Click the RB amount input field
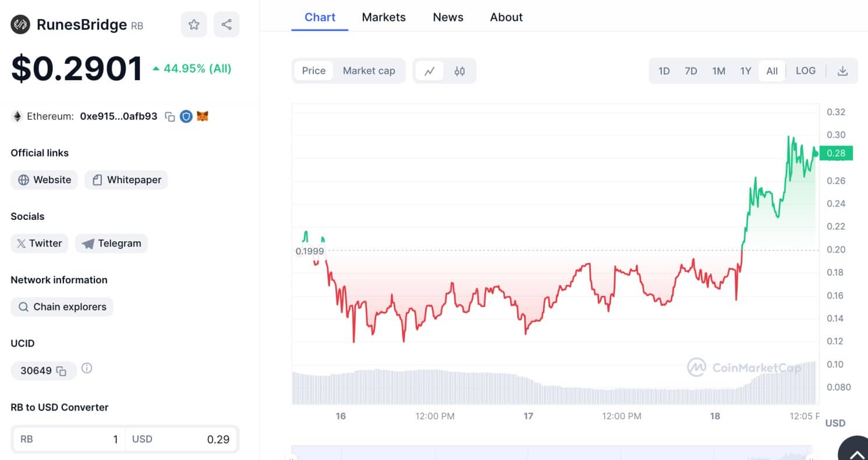Image resolution: width=868 pixels, height=460 pixels. [69, 439]
